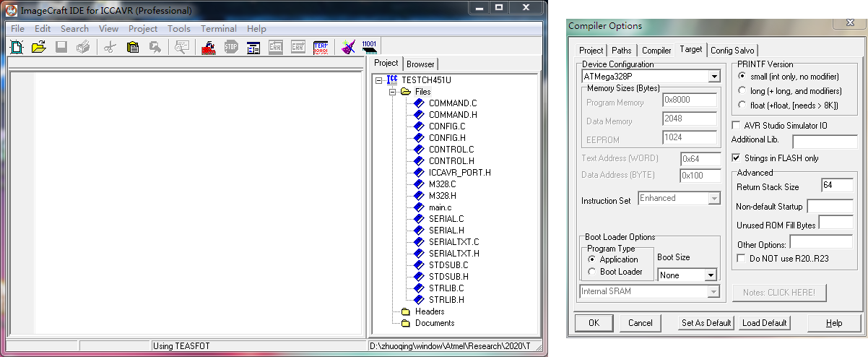The width and height of the screenshot is (868, 357).
Task: Click the Unused ROM Fill Bytes field
Action: 836,223
